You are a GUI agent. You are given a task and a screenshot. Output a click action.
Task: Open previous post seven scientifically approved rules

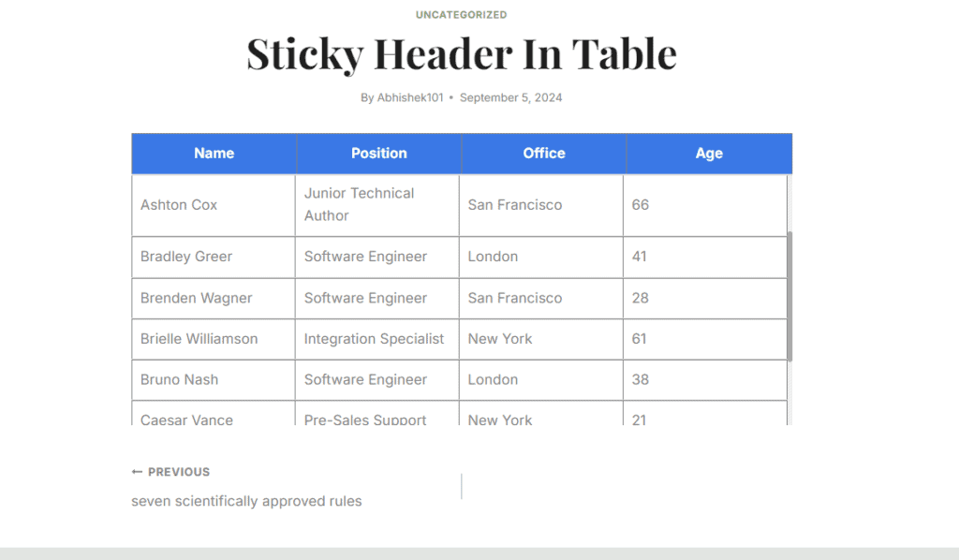tap(246, 501)
